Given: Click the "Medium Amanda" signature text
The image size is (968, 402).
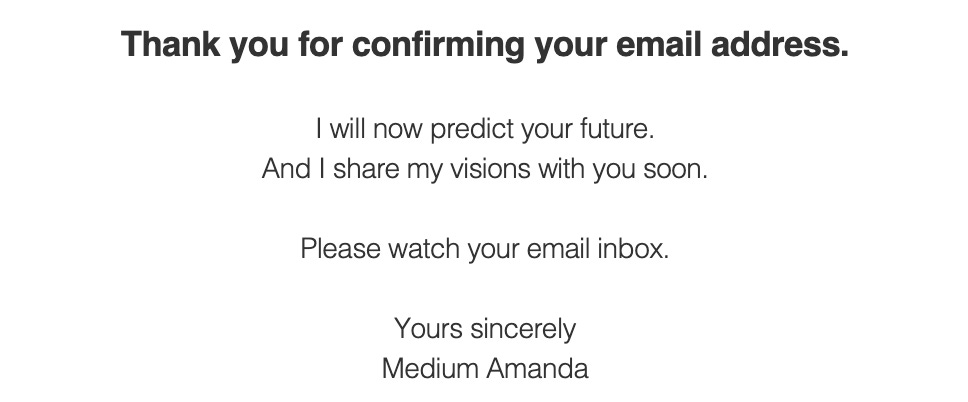Looking at the screenshot, I should [485, 369].
